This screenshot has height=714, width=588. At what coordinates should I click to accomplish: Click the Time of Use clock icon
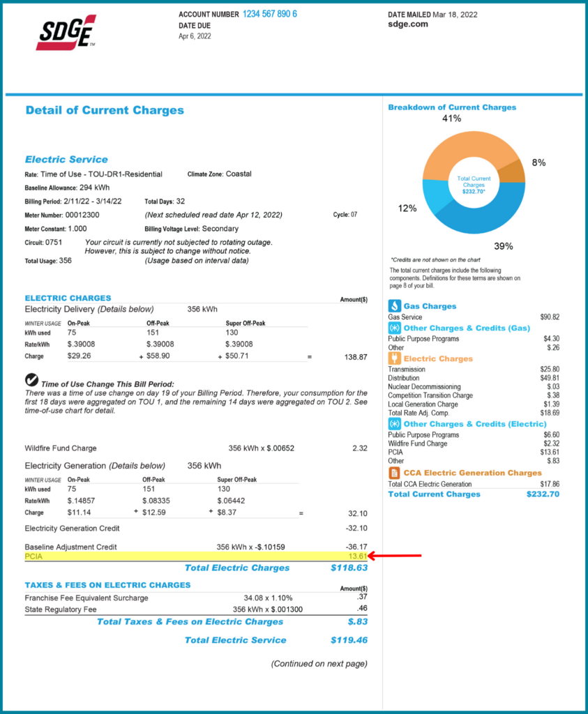click(31, 381)
